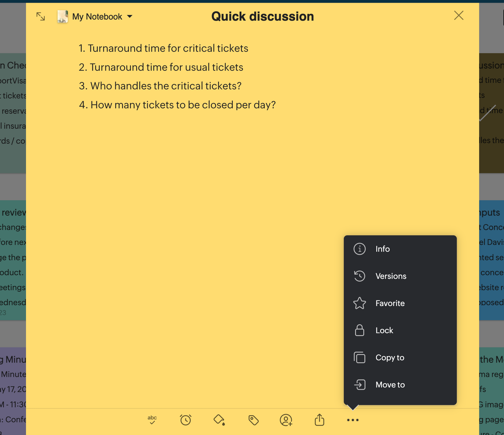
Task: Lock this note
Action: (400, 330)
